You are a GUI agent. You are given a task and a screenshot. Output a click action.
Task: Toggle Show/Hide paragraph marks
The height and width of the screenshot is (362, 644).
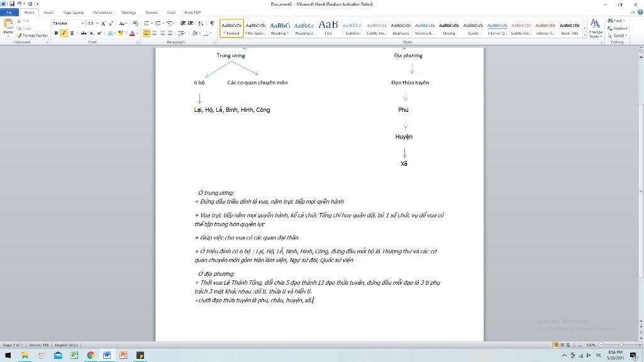212,23
